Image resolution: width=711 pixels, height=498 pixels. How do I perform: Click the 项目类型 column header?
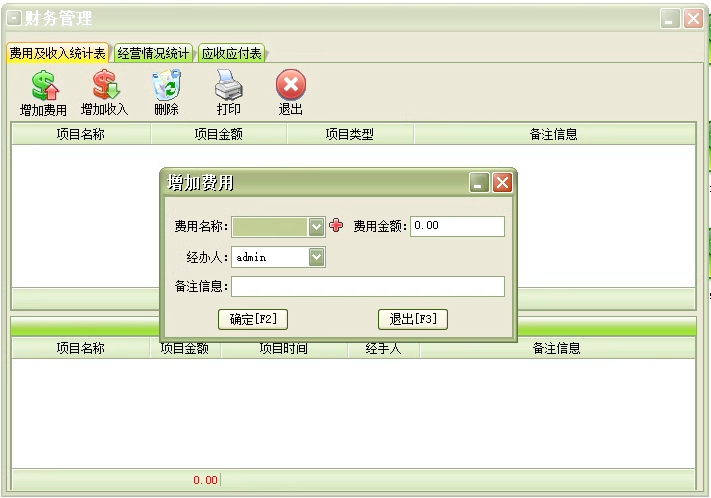pyautogui.click(x=350, y=134)
